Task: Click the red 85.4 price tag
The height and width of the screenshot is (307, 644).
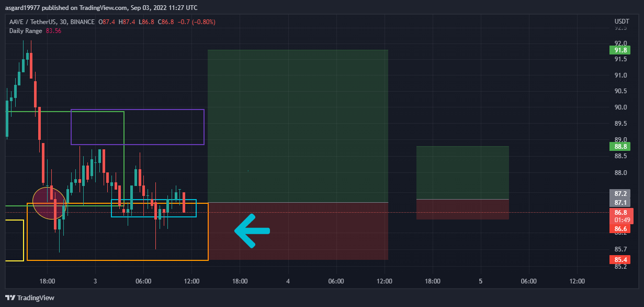Action: pyautogui.click(x=620, y=259)
